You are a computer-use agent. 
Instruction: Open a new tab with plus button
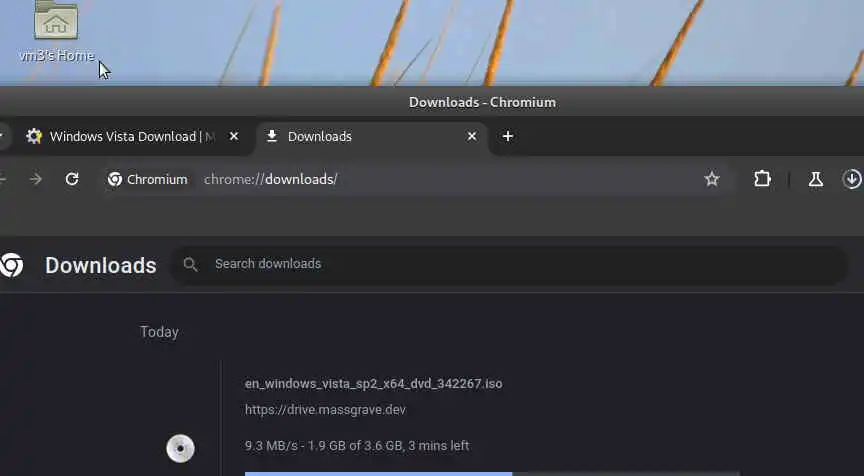pos(508,136)
